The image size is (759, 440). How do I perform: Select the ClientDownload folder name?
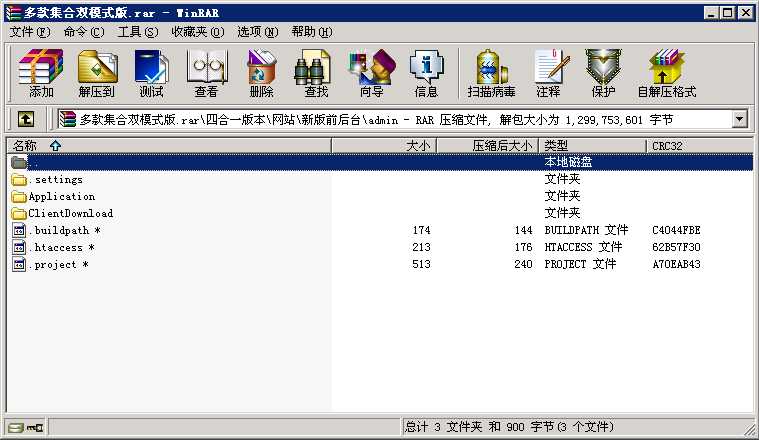71,213
